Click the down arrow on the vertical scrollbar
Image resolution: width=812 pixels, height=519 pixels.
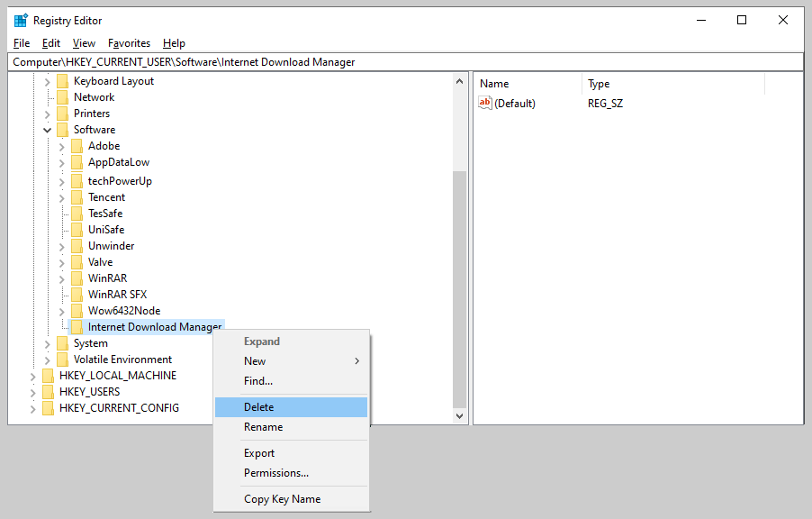click(460, 415)
